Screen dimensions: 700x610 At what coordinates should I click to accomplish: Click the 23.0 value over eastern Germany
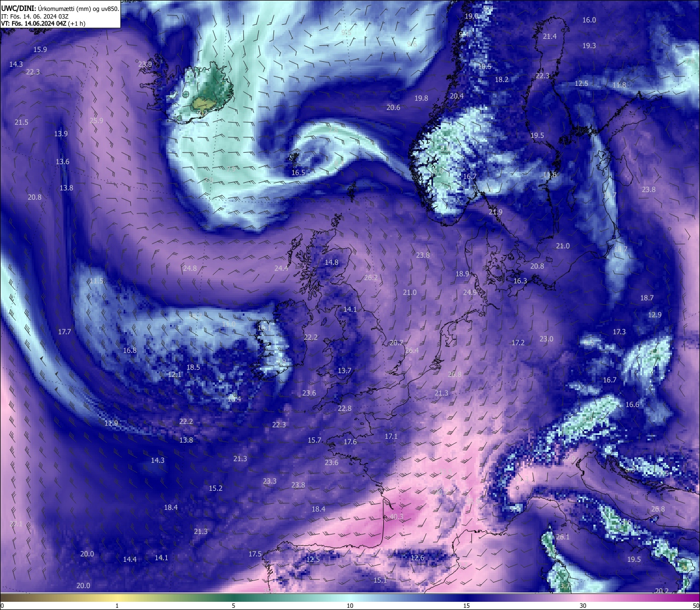point(546,339)
